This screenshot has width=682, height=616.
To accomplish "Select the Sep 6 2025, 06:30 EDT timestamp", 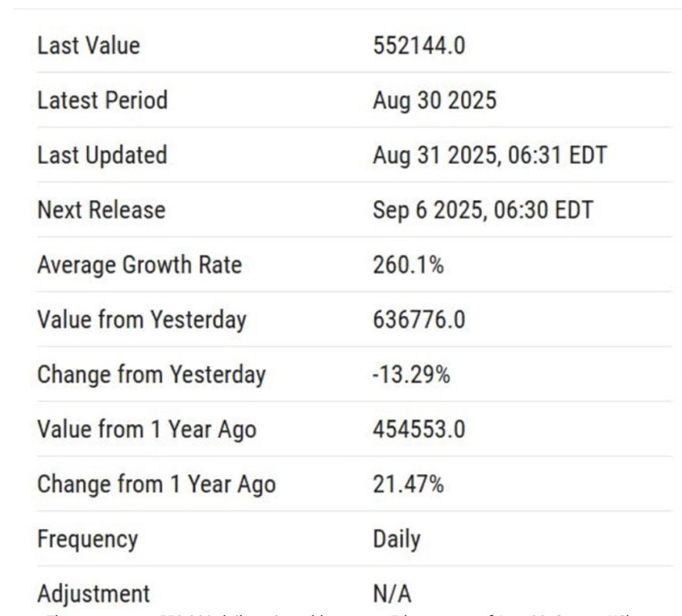I will click(x=483, y=209).
